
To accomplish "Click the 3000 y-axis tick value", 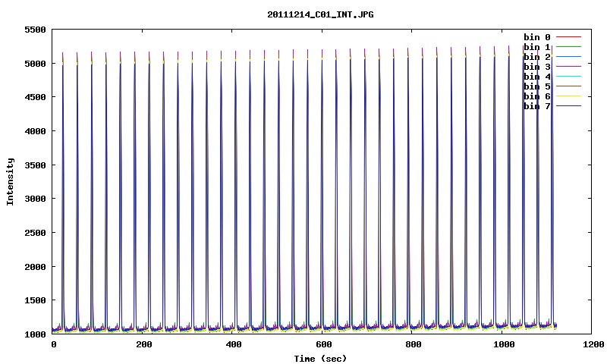I will (x=35, y=199).
